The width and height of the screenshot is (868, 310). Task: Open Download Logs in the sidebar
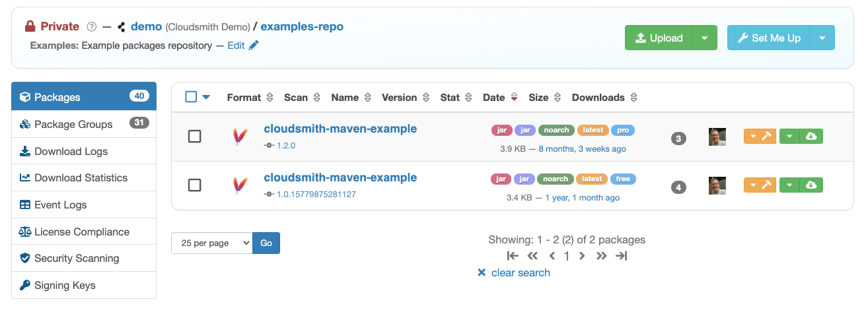tap(84, 151)
